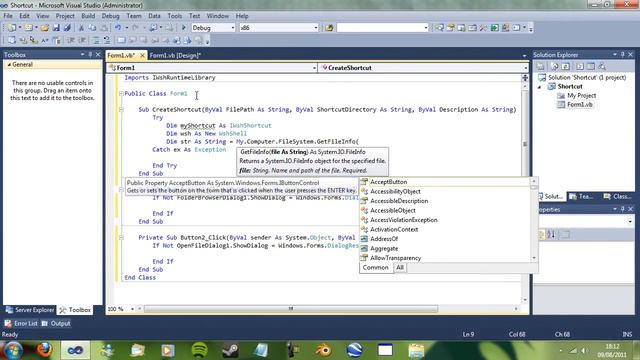Open the Form1 class dropdown
The image size is (640, 360).
pyautogui.click(x=314, y=68)
